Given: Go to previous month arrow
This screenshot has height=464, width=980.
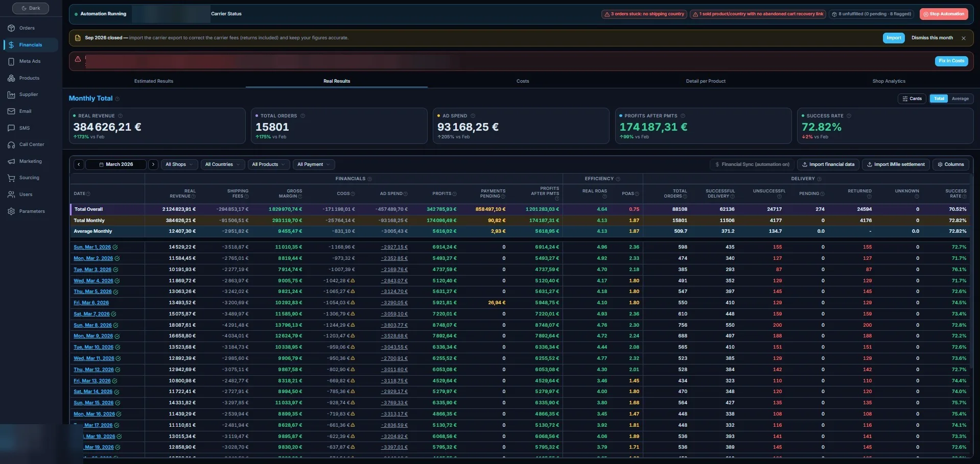Looking at the screenshot, I should click(79, 164).
